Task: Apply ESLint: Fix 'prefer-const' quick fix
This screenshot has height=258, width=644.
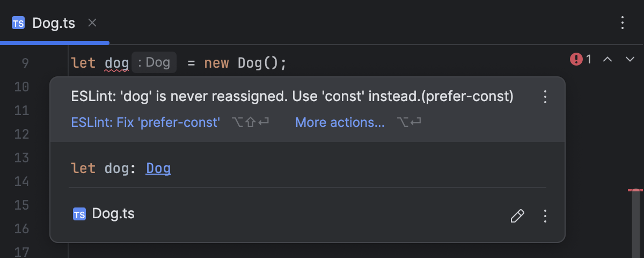Action: [x=145, y=123]
